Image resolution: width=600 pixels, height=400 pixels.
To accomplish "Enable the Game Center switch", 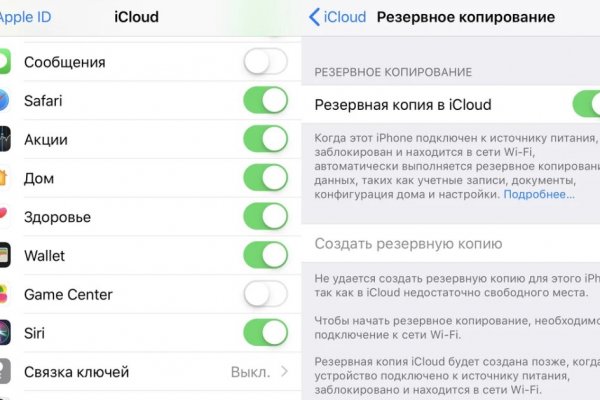I will click(265, 295).
